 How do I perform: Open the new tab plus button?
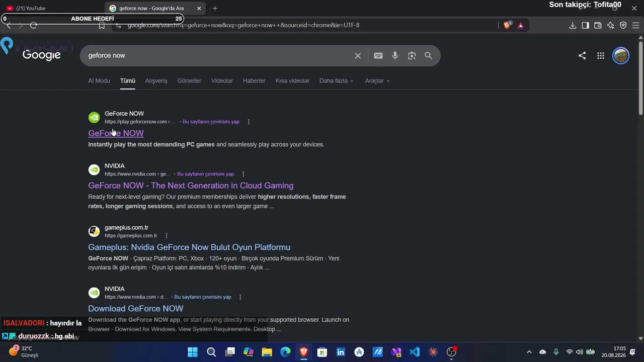215,8
